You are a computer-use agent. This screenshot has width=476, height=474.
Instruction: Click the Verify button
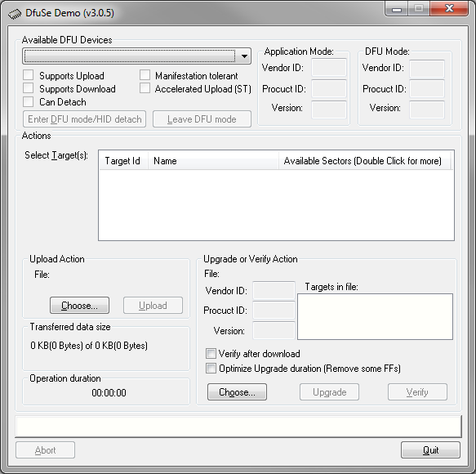(417, 392)
